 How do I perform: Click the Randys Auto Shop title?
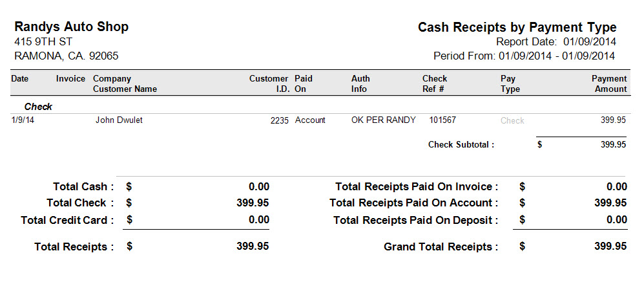[72, 27]
